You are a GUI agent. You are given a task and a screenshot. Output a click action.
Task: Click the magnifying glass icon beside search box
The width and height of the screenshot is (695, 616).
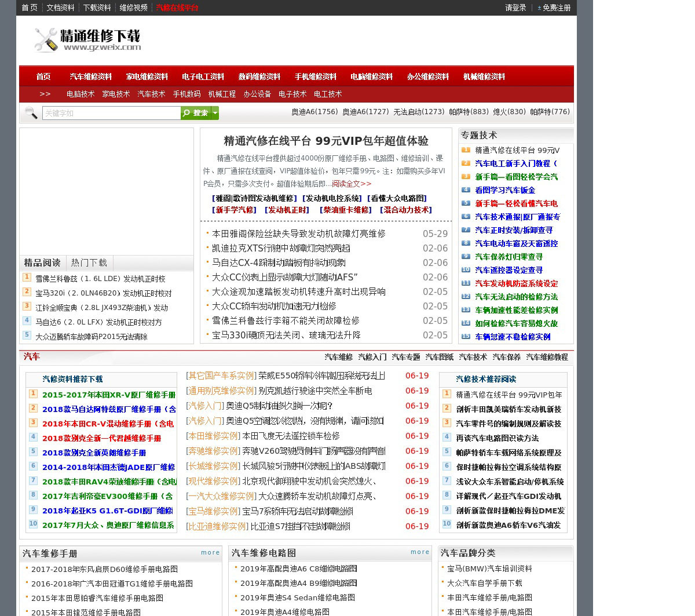30,113
